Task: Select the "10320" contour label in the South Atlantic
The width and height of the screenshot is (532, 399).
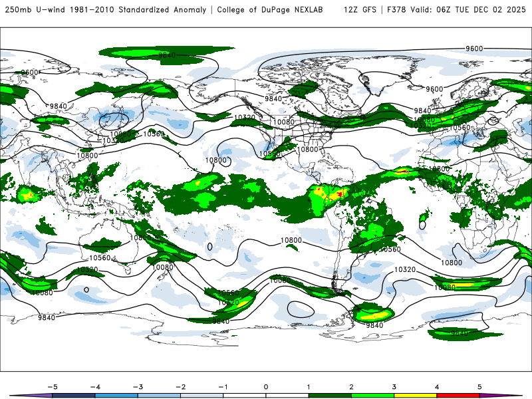Action: (405, 269)
